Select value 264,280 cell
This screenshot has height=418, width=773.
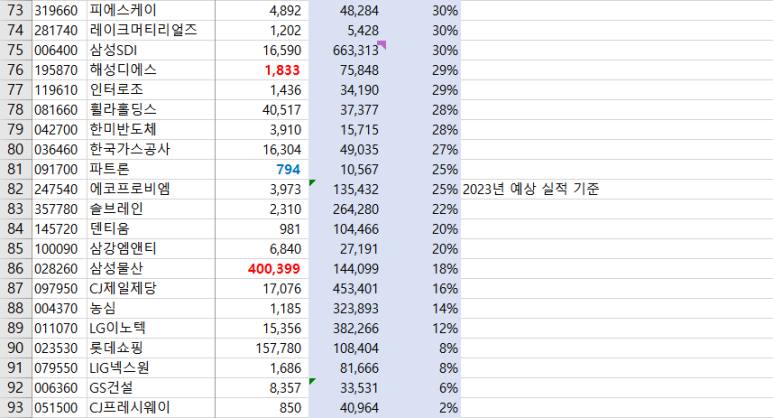347,209
